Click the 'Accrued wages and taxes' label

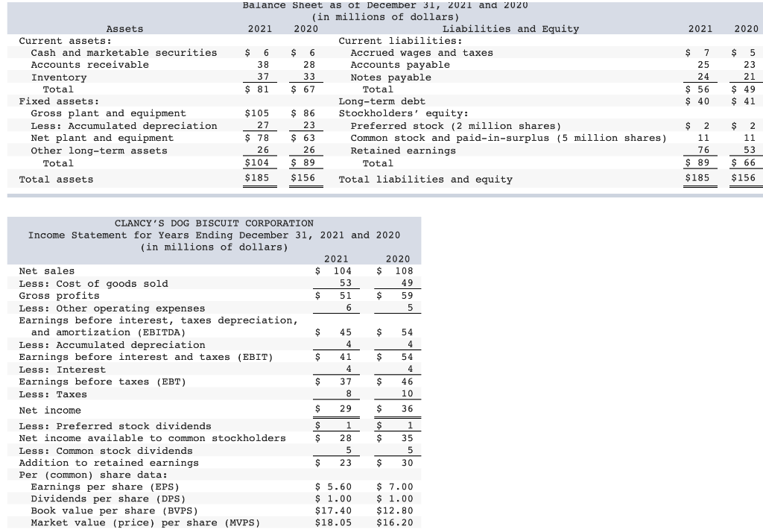click(x=422, y=53)
